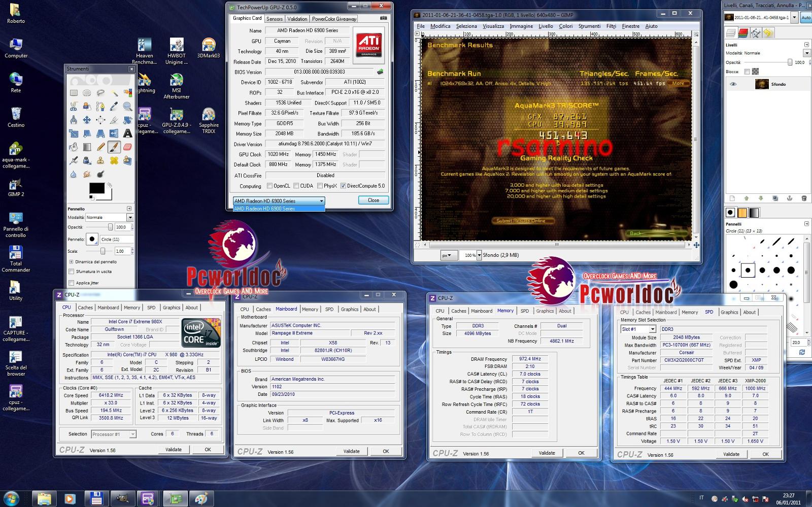Open Caches tab in first CPU-Z window
Viewport: 812px width, 507px height.
[85, 308]
